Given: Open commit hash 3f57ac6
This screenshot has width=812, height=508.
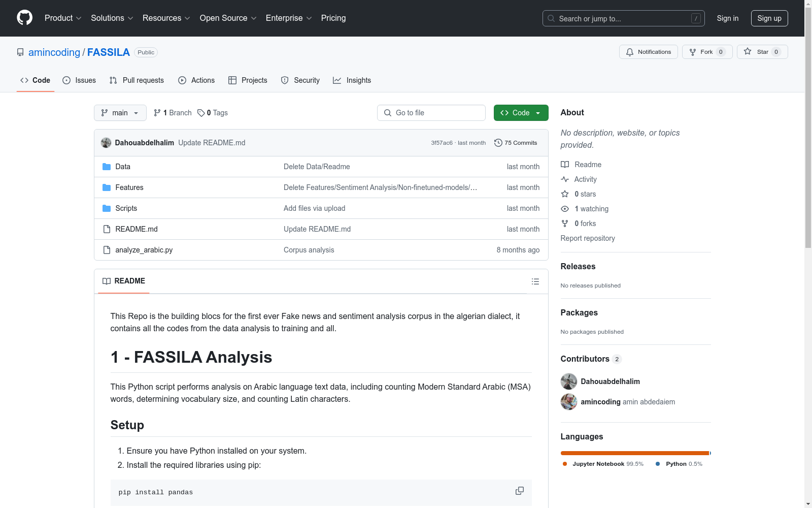Looking at the screenshot, I should coord(442,143).
